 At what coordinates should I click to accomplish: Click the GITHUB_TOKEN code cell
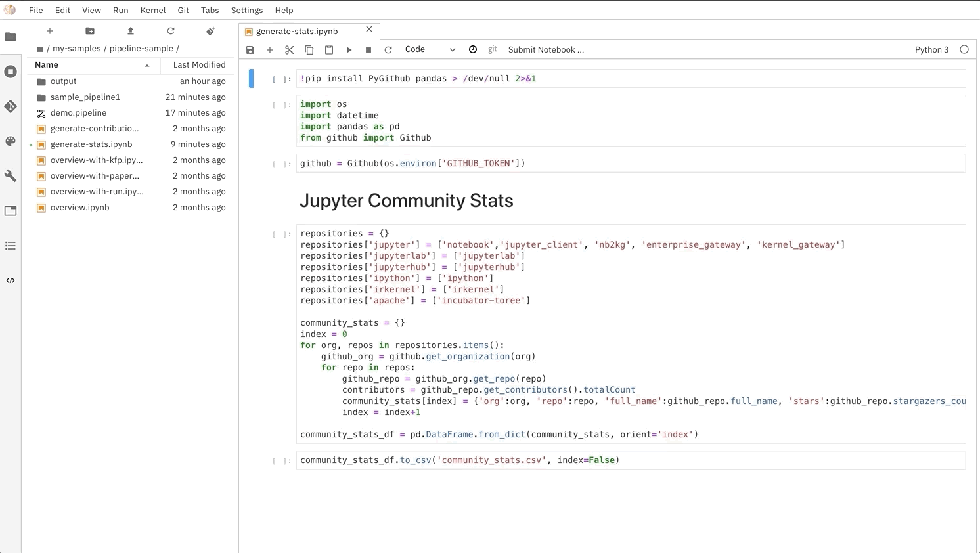pyautogui.click(x=631, y=164)
